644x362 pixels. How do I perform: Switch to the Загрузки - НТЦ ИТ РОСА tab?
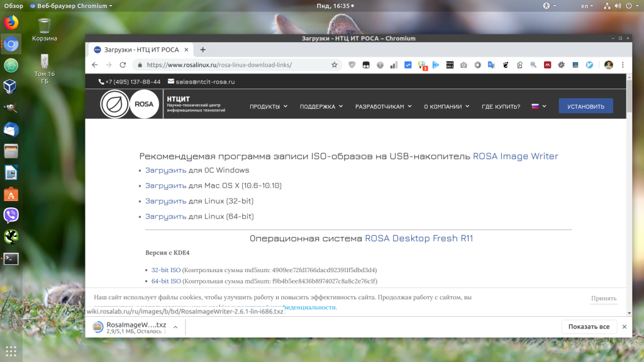142,49
